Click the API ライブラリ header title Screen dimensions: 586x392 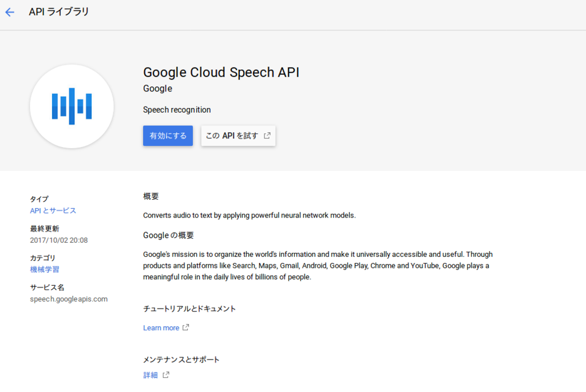point(59,11)
